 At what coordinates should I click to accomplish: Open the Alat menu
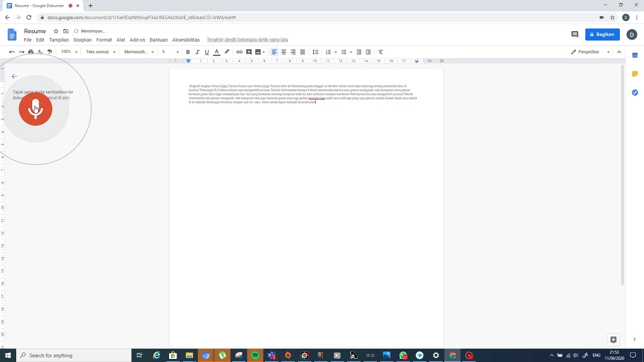click(121, 40)
